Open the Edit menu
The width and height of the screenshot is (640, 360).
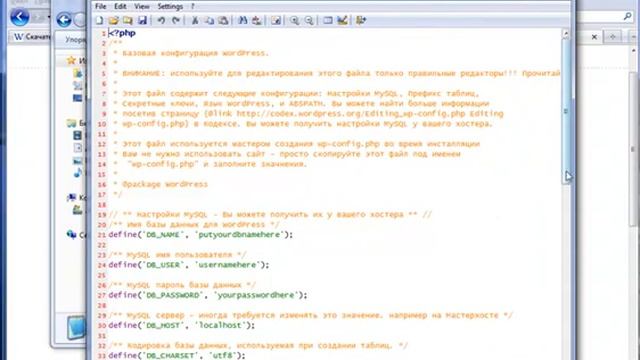tap(120, 7)
